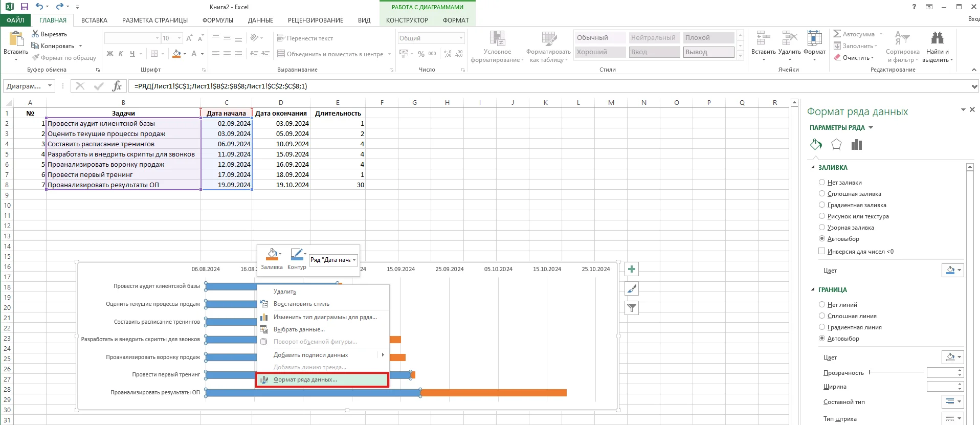Click the Cut scissors icon
Image resolution: width=980 pixels, height=425 pixels.
35,34
